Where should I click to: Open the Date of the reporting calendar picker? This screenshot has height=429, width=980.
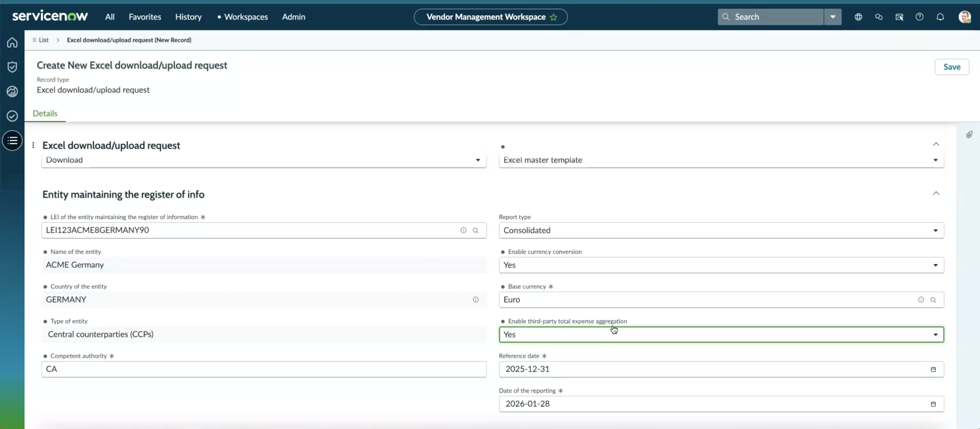pyautogui.click(x=933, y=404)
